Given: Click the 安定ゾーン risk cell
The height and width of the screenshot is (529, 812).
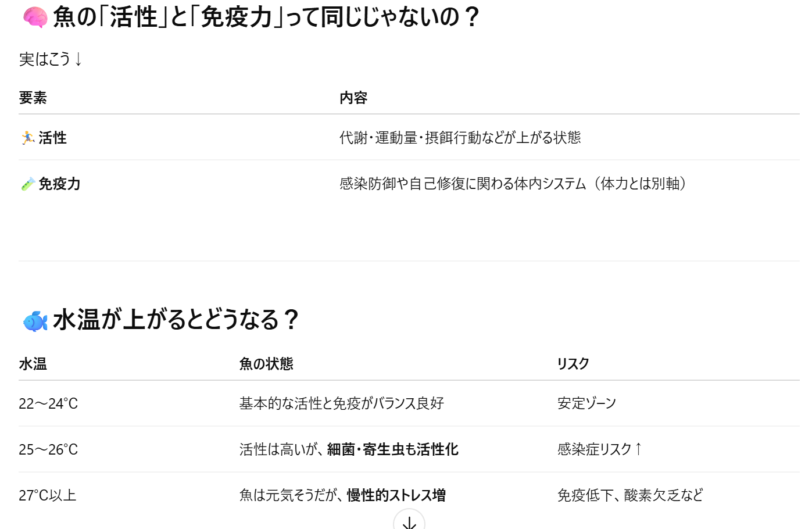Looking at the screenshot, I should [586, 403].
